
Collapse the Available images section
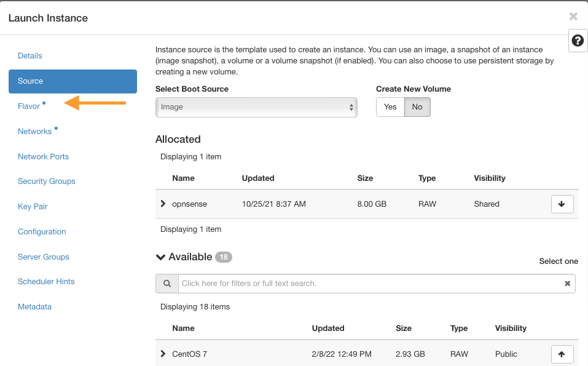point(161,257)
